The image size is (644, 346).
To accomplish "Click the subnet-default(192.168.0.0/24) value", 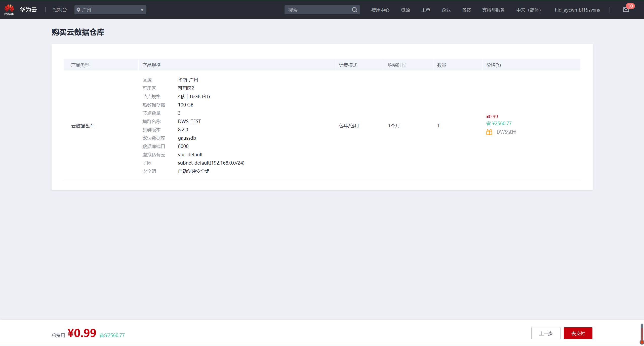I will tap(211, 163).
